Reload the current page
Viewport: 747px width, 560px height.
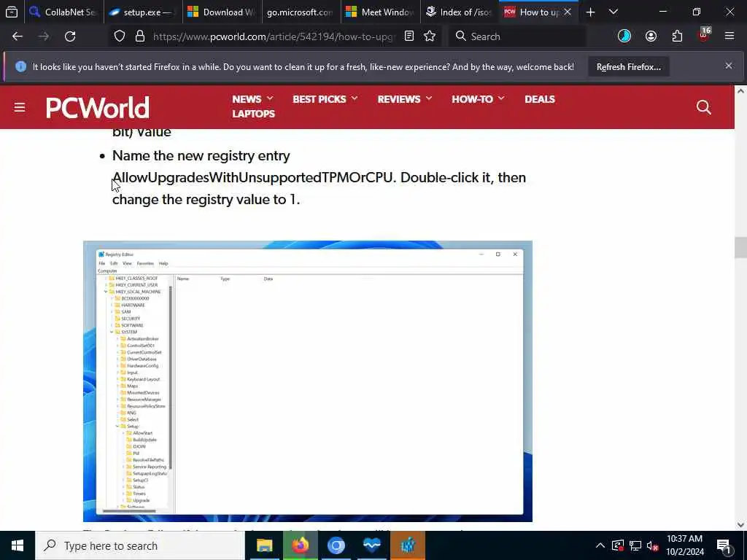click(x=70, y=36)
